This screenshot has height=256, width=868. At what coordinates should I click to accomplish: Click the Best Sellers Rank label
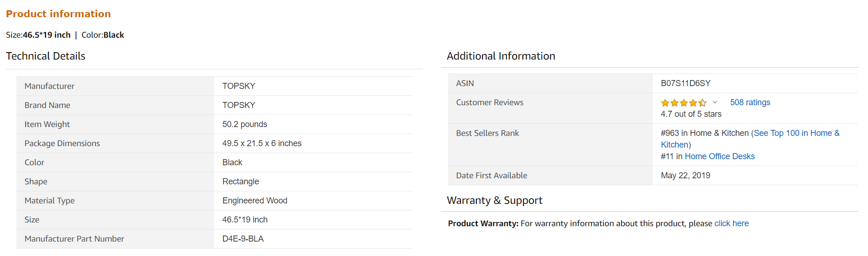click(x=487, y=133)
